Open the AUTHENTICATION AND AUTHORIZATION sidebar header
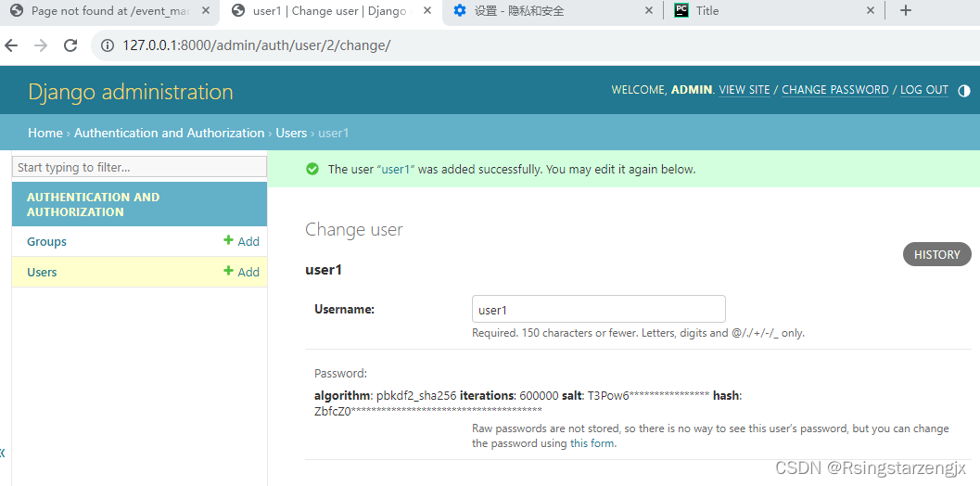 coord(93,205)
